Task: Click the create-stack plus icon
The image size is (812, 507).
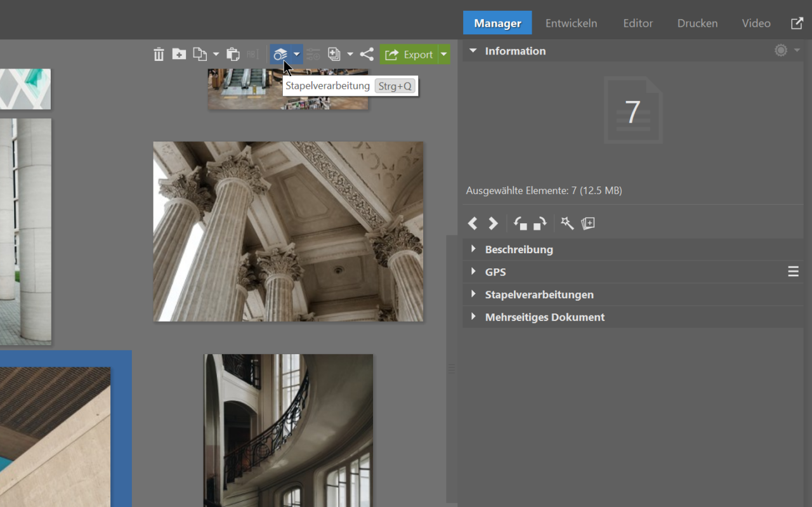Action: click(334, 55)
